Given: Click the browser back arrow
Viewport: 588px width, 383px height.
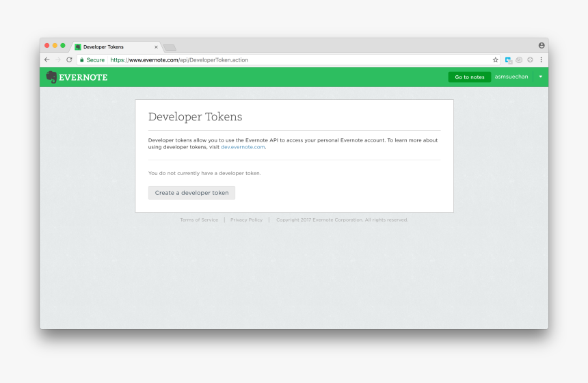Looking at the screenshot, I should [47, 60].
